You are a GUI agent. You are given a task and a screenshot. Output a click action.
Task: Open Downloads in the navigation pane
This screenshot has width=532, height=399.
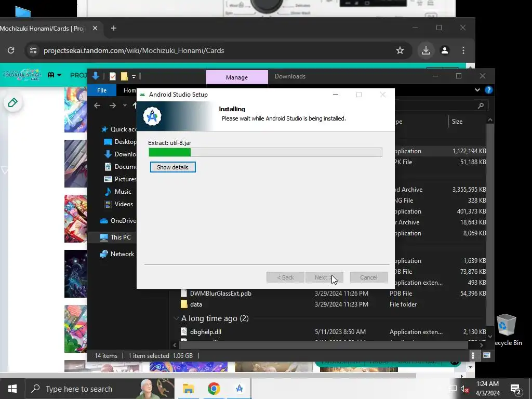(121, 154)
